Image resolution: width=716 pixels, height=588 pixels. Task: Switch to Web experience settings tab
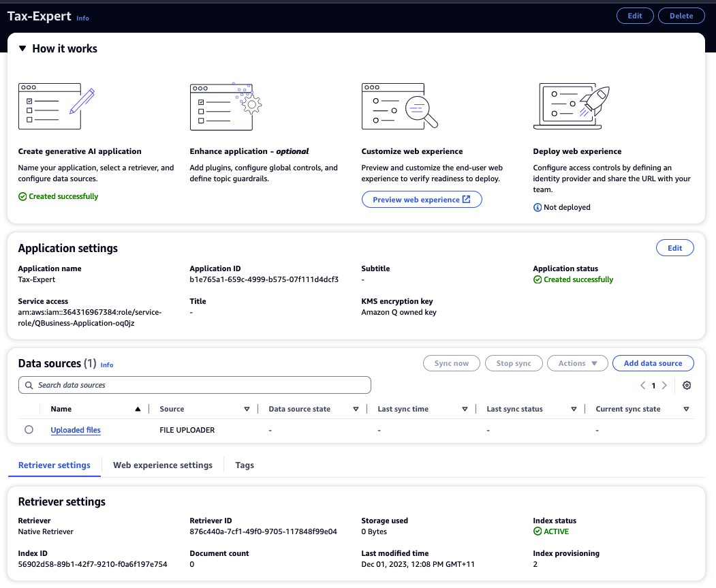pos(163,465)
